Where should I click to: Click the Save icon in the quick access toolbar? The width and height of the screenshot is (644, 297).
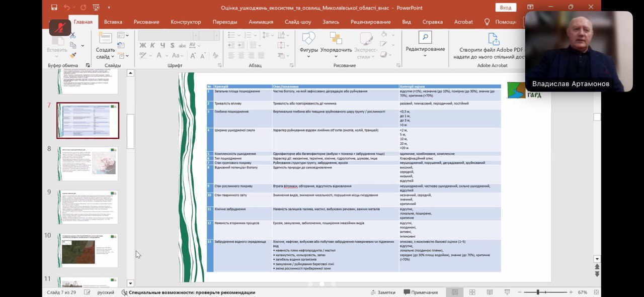54,8
